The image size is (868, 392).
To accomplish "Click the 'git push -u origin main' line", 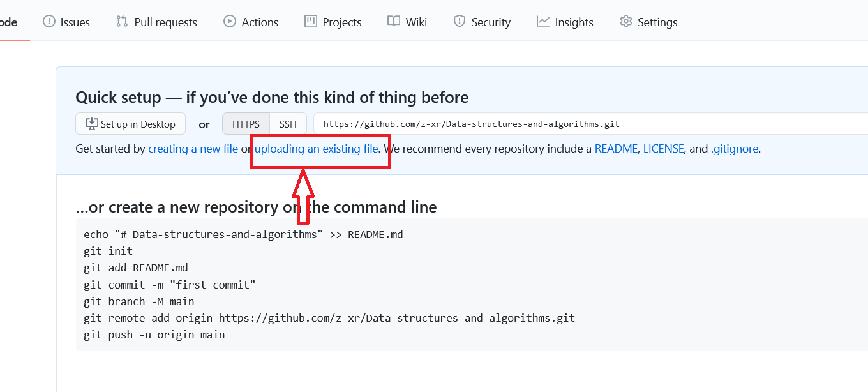I will 154,335.
